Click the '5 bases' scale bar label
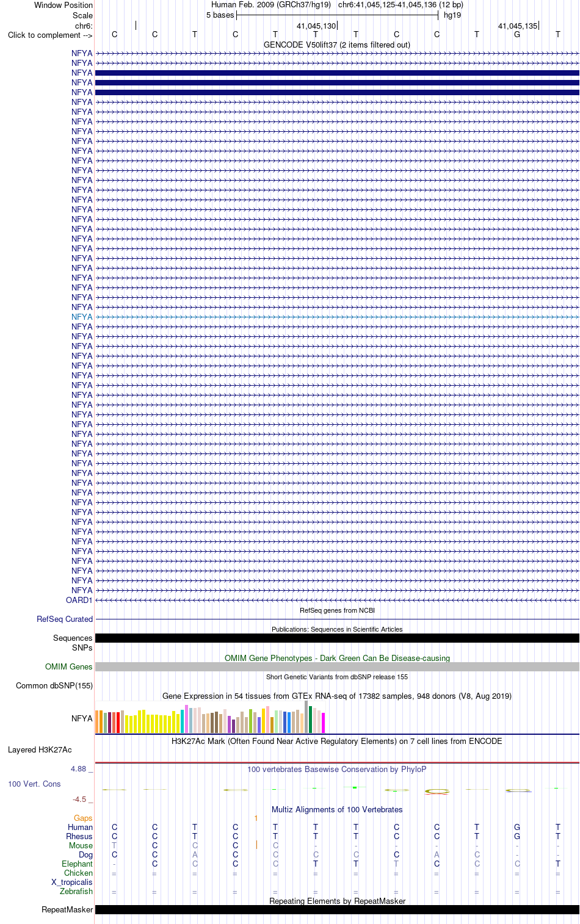 point(220,15)
